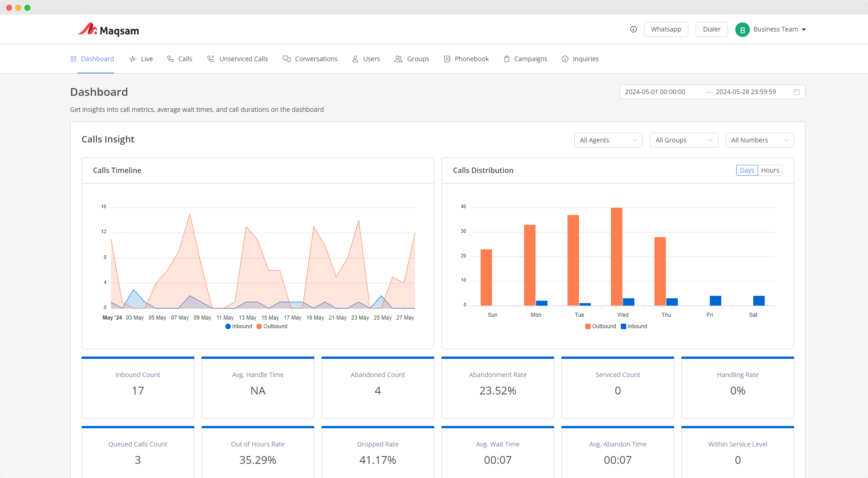Viewport: 868px width, 478px height.
Task: Select Days view in Calls Distribution
Action: point(747,170)
